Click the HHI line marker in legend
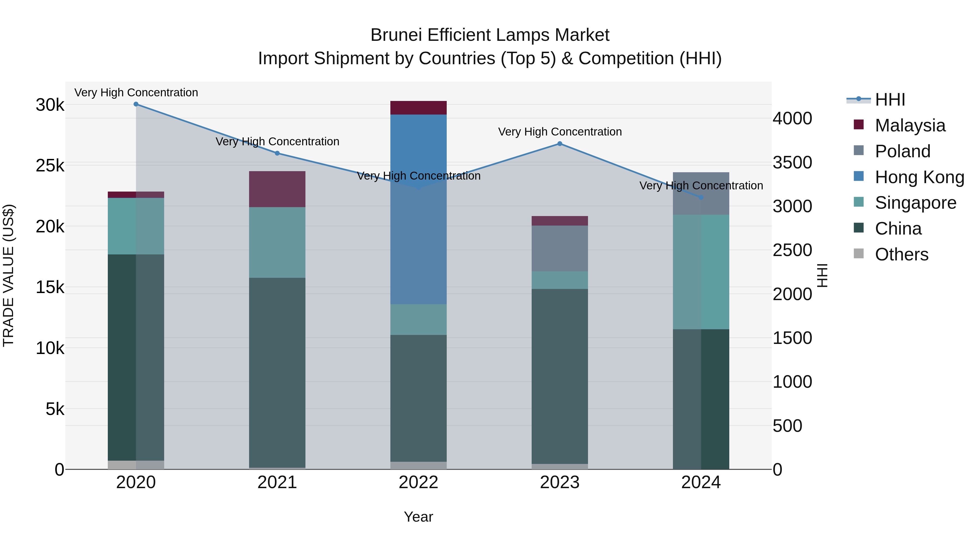The height and width of the screenshot is (551, 980). pos(859,99)
